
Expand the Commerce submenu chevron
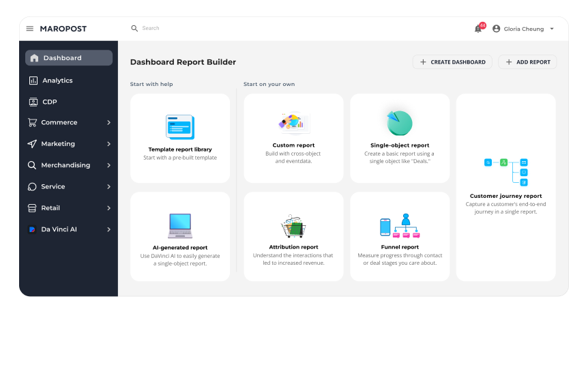click(x=108, y=123)
